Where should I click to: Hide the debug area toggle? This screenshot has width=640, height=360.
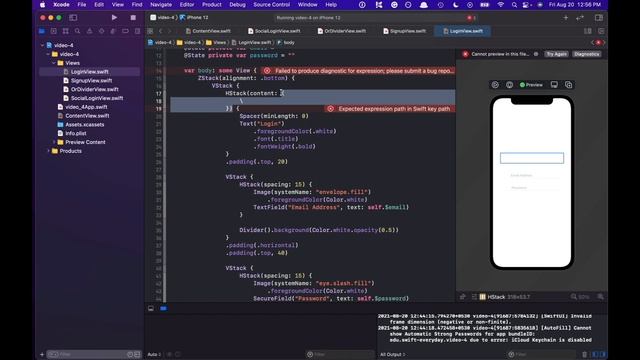point(151,309)
